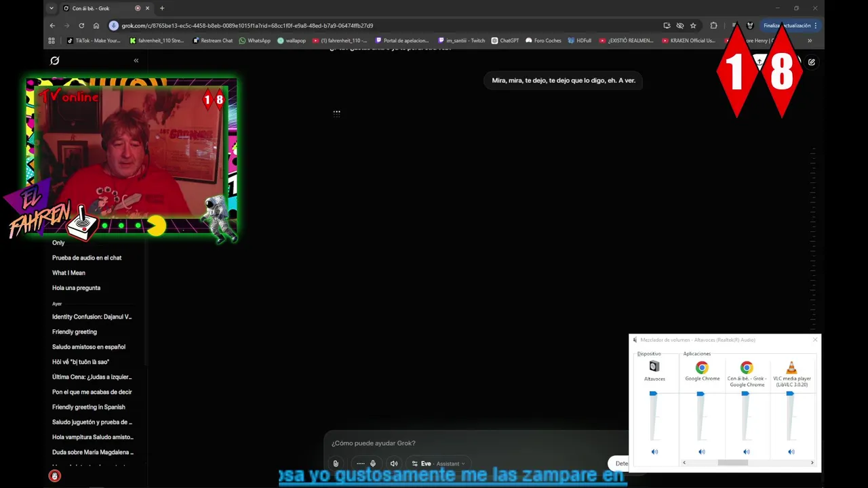
Task: Open the im_santiii - Twitch bookmark
Action: pyautogui.click(x=462, y=41)
